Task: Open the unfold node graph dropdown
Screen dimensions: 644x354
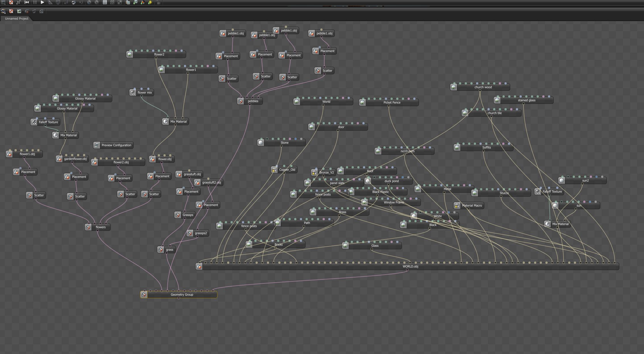Action: 3,11
